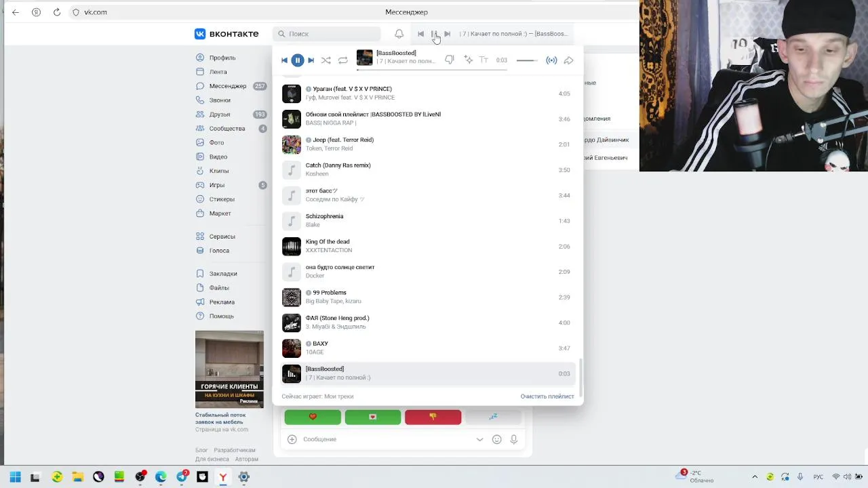This screenshot has width=868, height=488.
Task: Play the track Jeep (feat. Terror Reid)
Action: pos(427,144)
